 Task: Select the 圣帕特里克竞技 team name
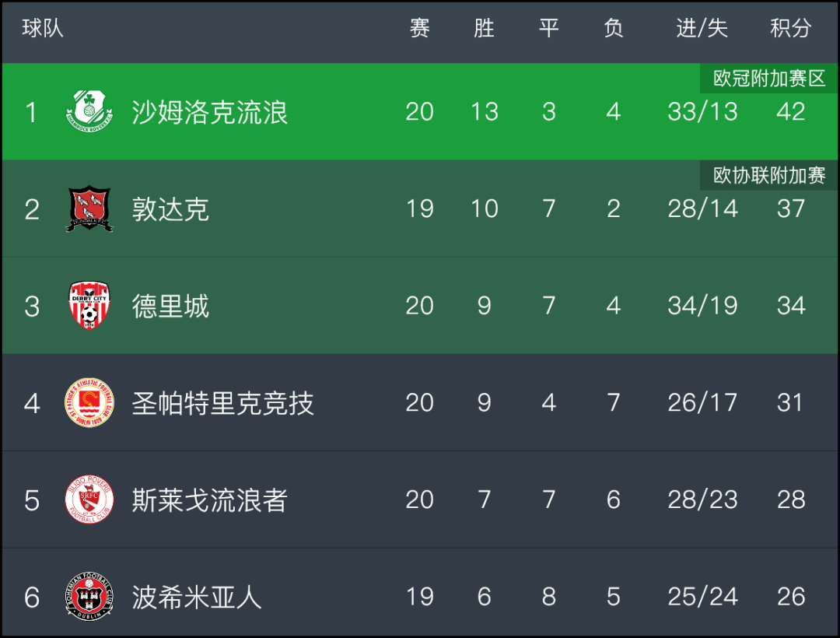(223, 403)
